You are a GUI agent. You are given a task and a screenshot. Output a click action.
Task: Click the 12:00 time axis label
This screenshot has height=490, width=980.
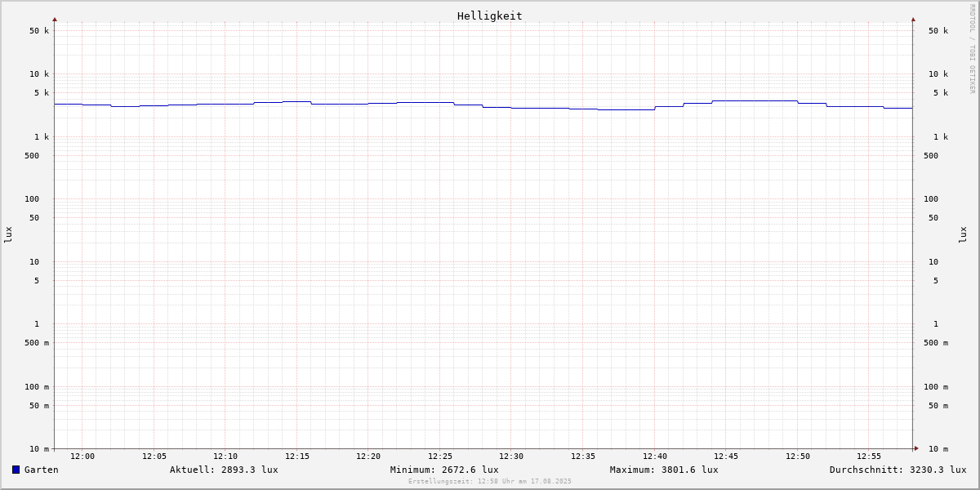click(82, 457)
